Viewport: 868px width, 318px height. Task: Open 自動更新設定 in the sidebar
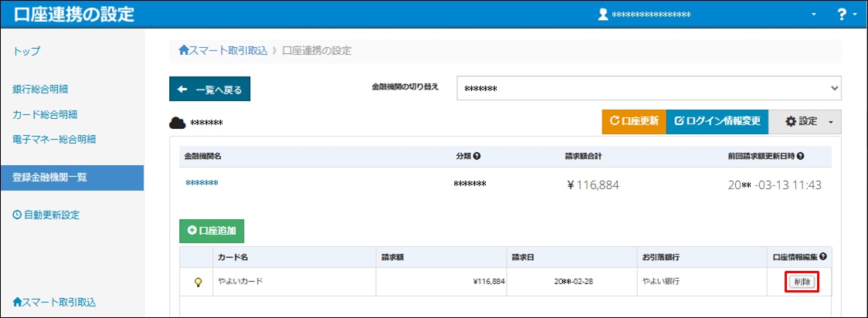click(46, 215)
